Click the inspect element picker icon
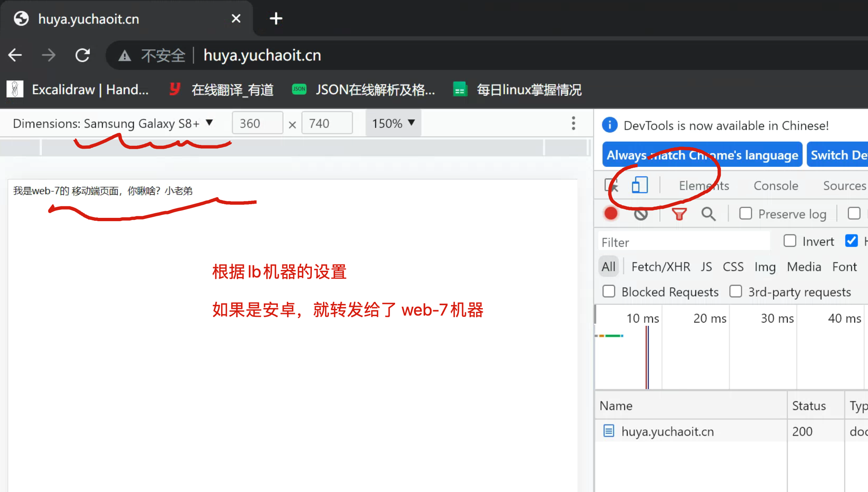Screen dimensions: 868x492 (611, 186)
